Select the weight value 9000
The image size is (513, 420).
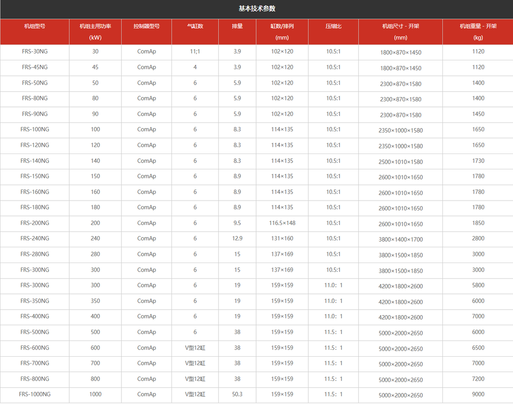click(x=478, y=394)
